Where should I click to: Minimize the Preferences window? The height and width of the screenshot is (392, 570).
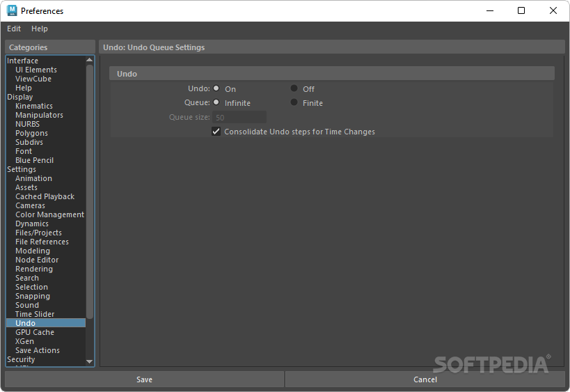point(490,10)
